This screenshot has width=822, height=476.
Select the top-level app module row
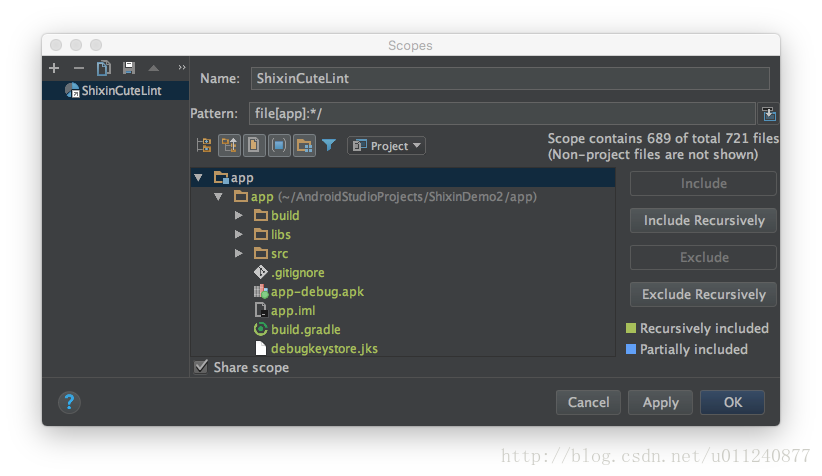403,178
